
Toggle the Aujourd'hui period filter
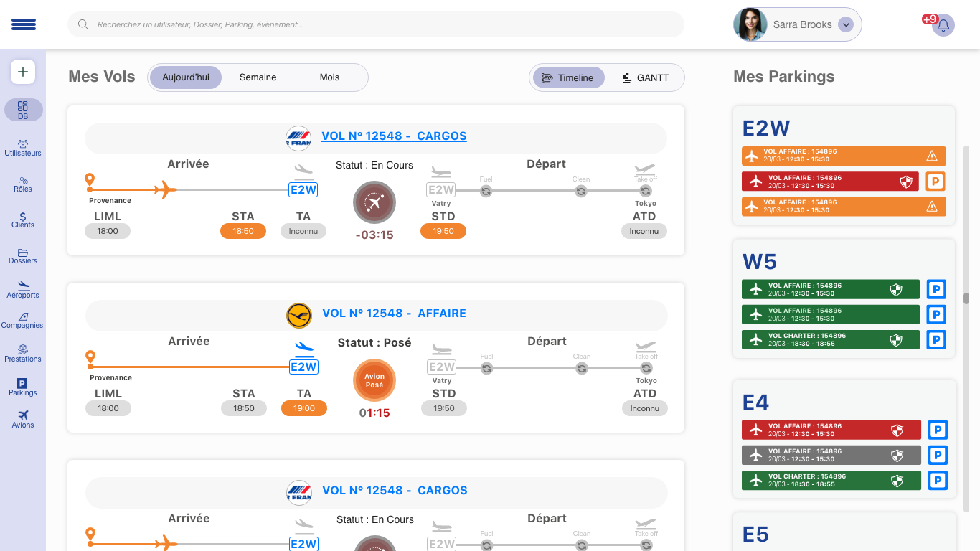[186, 77]
